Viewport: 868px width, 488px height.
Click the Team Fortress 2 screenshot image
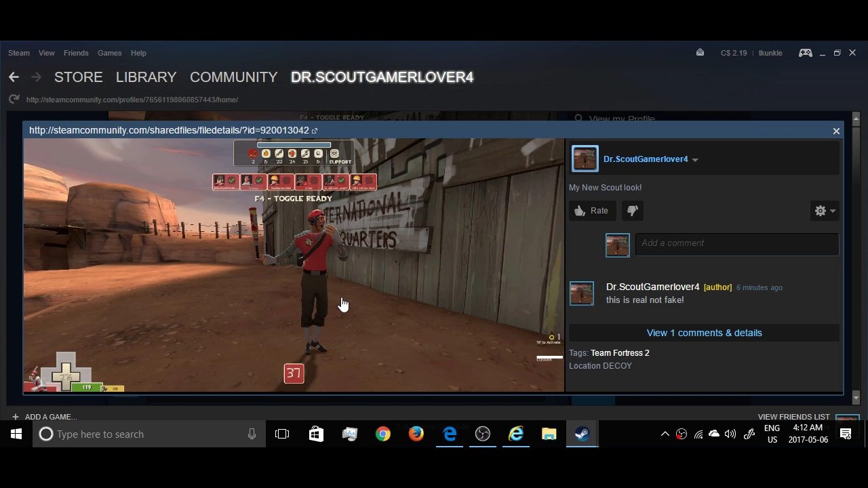[x=294, y=265]
